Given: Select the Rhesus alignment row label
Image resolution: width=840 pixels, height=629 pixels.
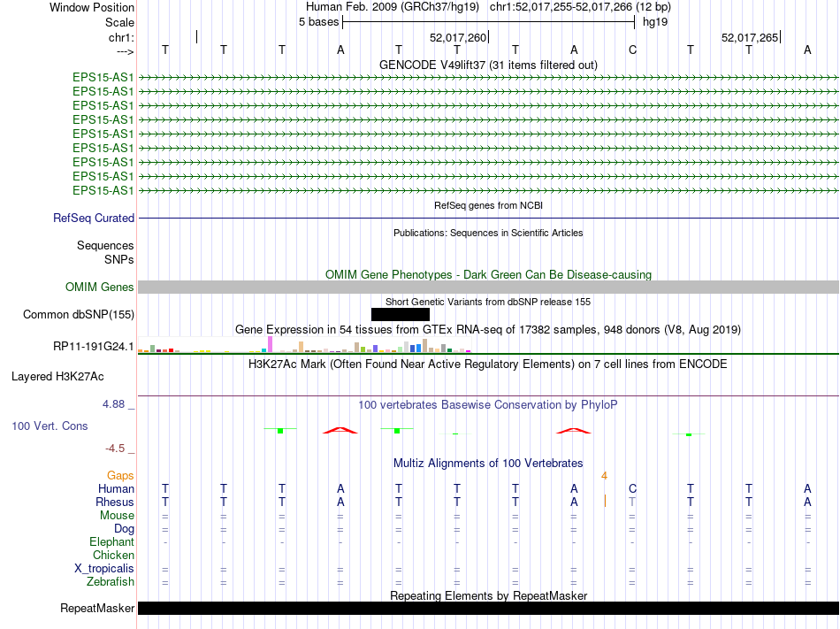Looking at the screenshot, I should tap(115, 502).
